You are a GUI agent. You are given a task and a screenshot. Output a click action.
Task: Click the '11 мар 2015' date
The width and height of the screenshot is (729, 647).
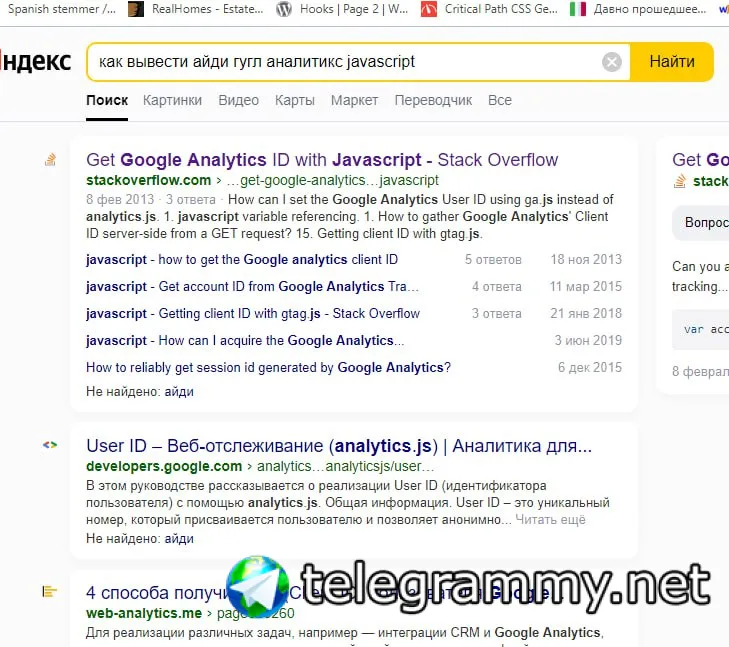click(585, 286)
